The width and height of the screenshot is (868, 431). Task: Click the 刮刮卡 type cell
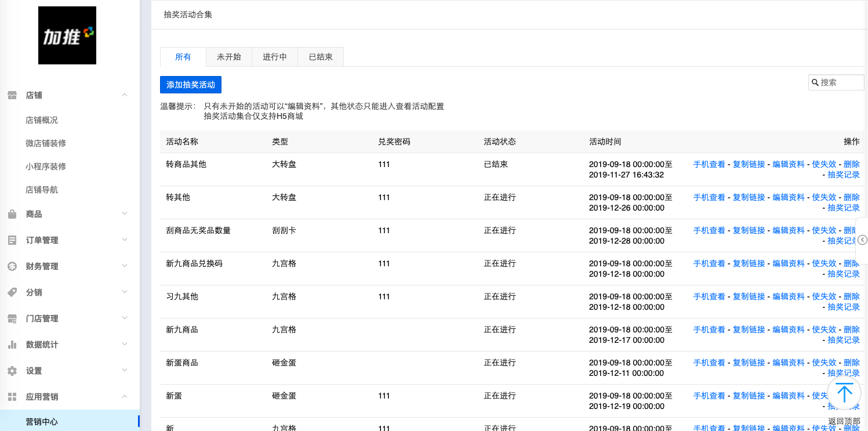(x=284, y=230)
